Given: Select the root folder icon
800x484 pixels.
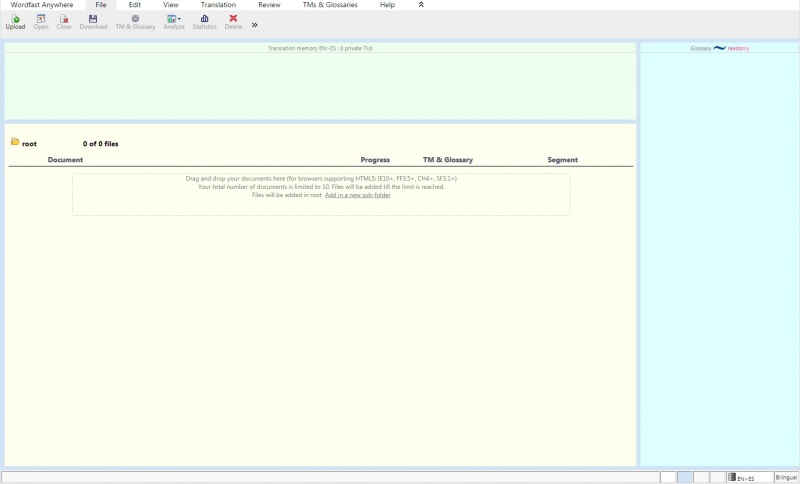Looking at the screenshot, I should [15, 142].
